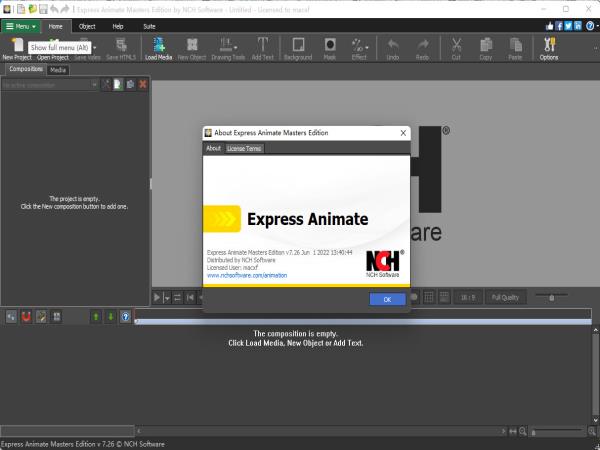Open the www.nchsoftware.com/animation link
The image size is (600, 450).
click(x=247, y=275)
